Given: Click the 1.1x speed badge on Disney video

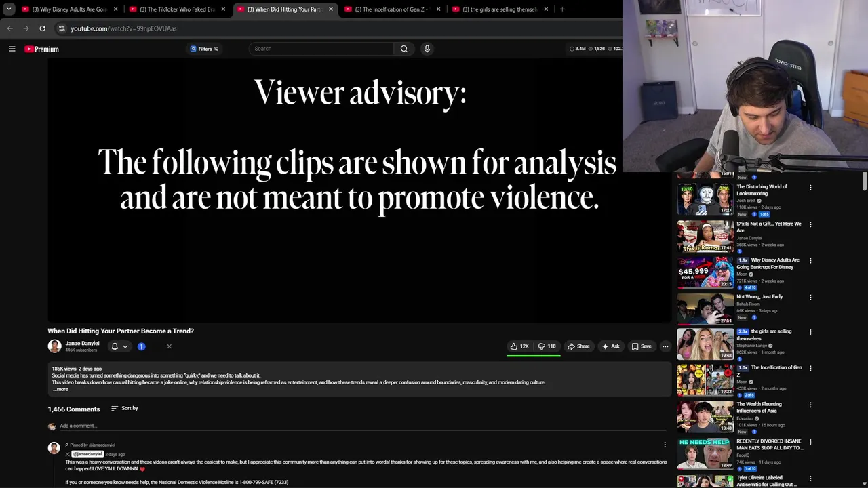Looking at the screenshot, I should coord(743,260).
